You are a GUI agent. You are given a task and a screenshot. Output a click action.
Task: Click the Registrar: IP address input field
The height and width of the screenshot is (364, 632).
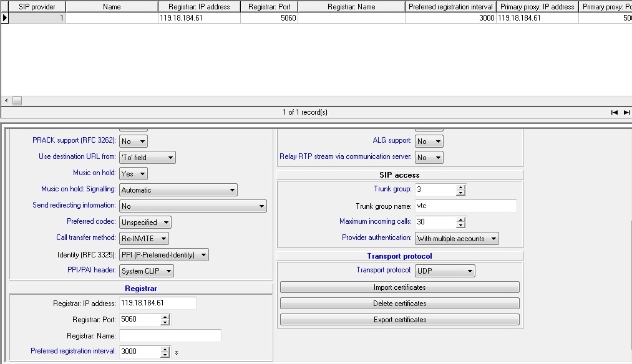click(158, 303)
